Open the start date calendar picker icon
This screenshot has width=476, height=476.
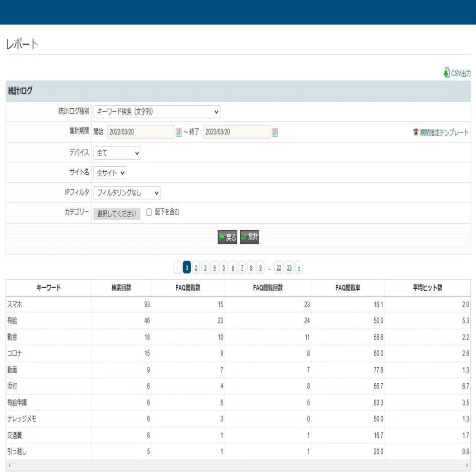click(x=178, y=132)
